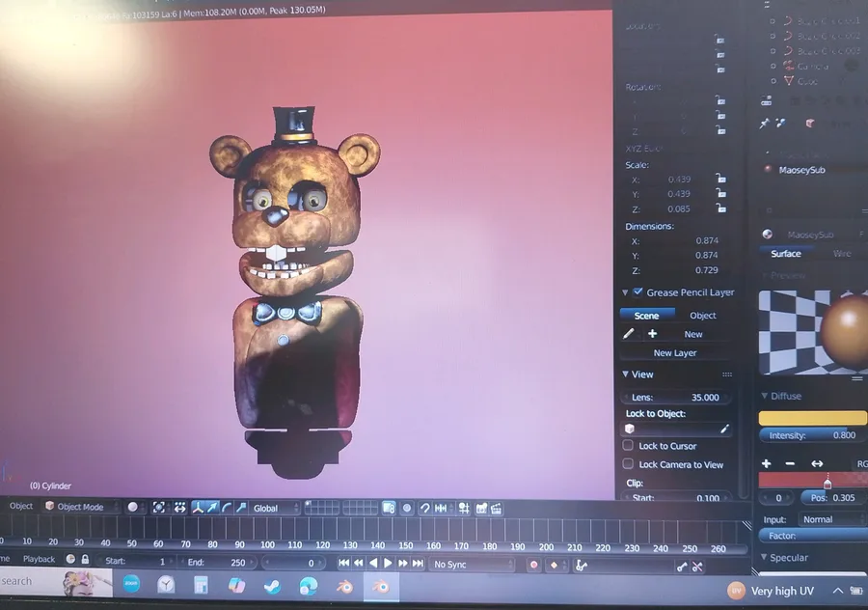Screen dimensions: 868x610
Task: Click the New button under Grease Pencil
Action: point(693,334)
